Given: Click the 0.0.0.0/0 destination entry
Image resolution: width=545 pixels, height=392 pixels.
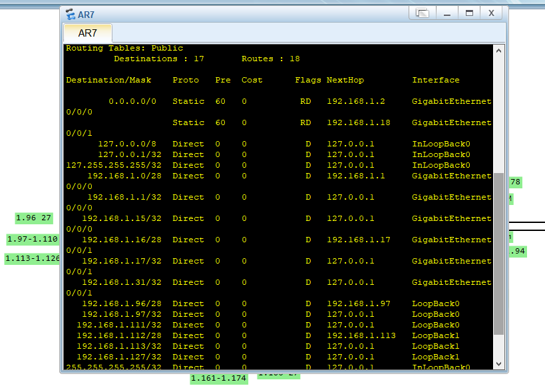Looking at the screenshot, I should [132, 101].
